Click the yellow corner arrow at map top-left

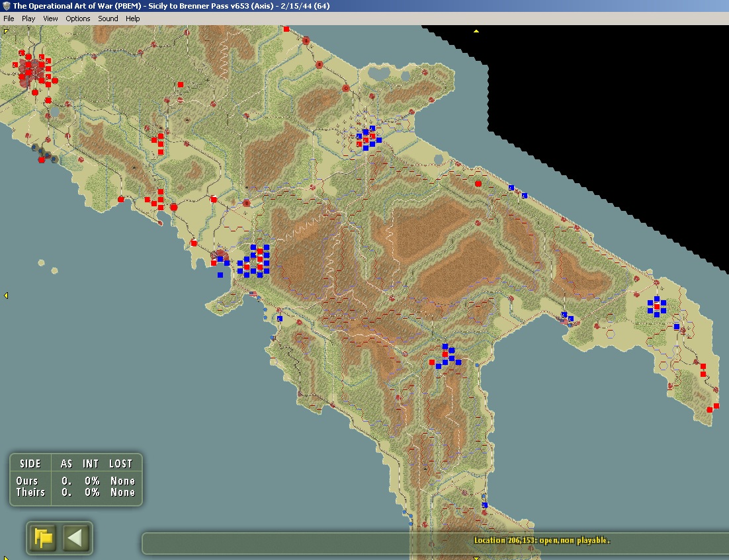5,31
